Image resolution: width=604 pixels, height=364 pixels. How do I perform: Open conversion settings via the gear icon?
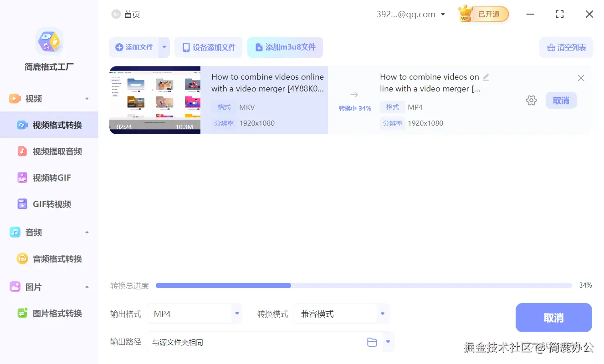[531, 100]
